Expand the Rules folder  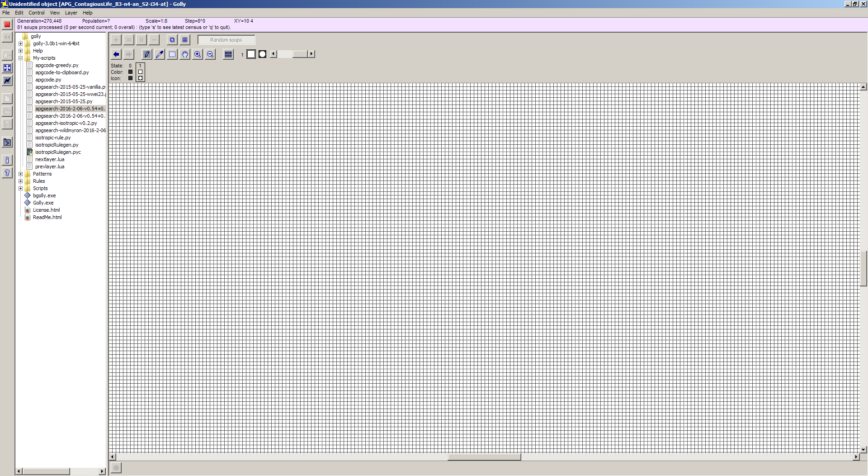tap(20, 181)
